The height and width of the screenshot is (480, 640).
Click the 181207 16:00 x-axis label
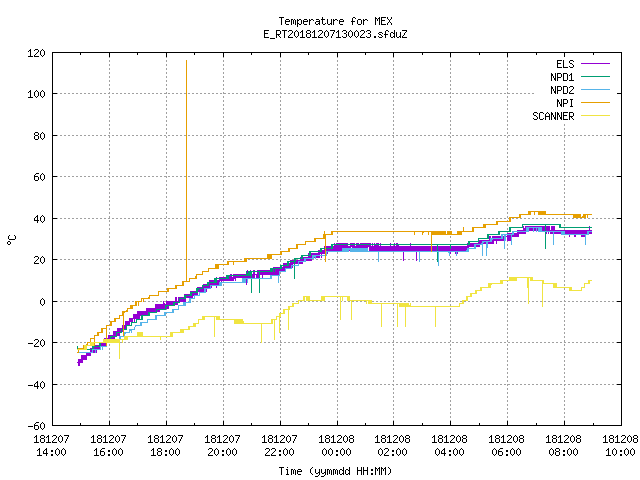click(109, 446)
